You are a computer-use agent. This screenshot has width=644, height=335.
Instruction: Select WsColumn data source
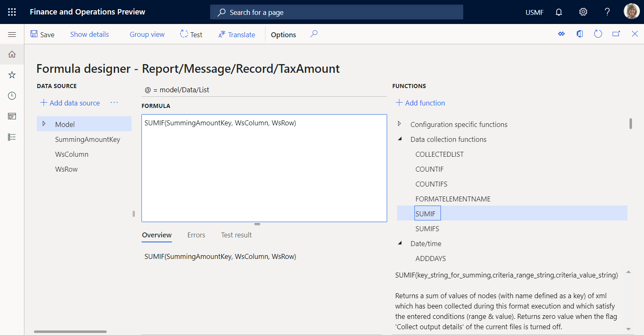(x=72, y=154)
